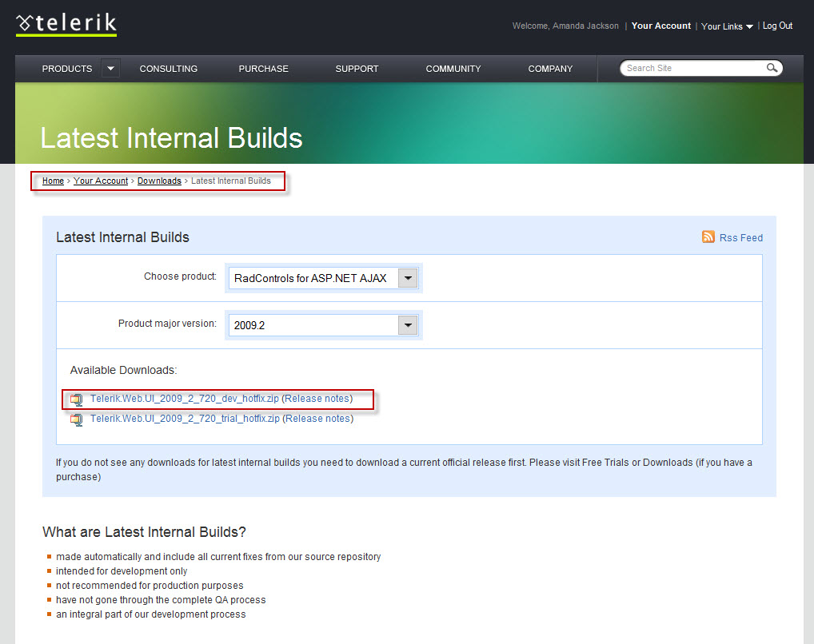This screenshot has width=814, height=644.
Task: Open the PRODUCTS menu
Action: click(67, 69)
